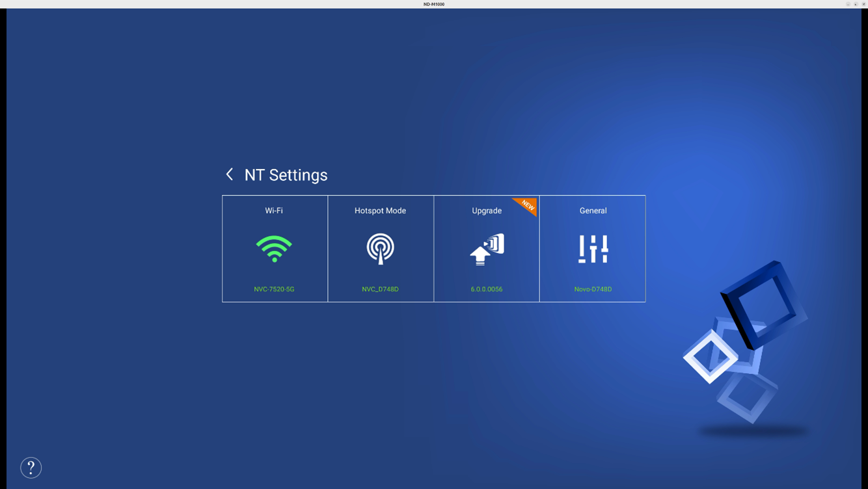Click the NT Settings heading
The image size is (868, 489).
point(286,175)
